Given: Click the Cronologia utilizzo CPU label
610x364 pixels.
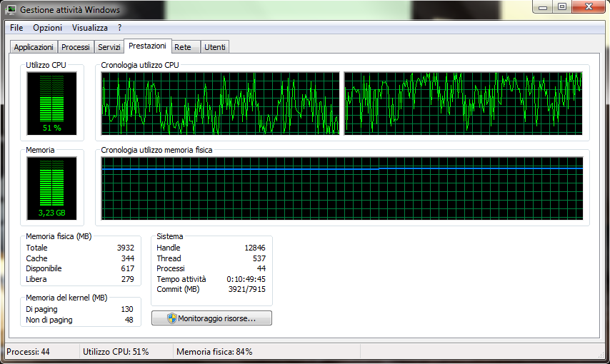Looking at the screenshot, I should pos(140,65).
